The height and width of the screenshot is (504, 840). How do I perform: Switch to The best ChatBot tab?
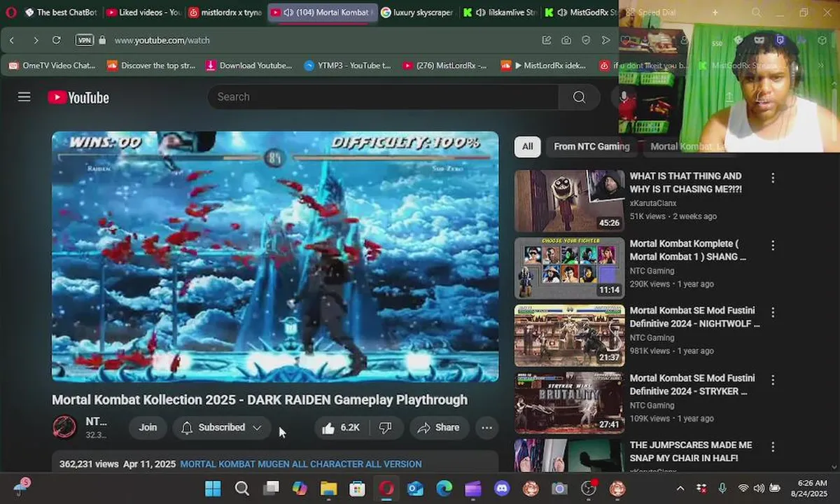pos(61,13)
